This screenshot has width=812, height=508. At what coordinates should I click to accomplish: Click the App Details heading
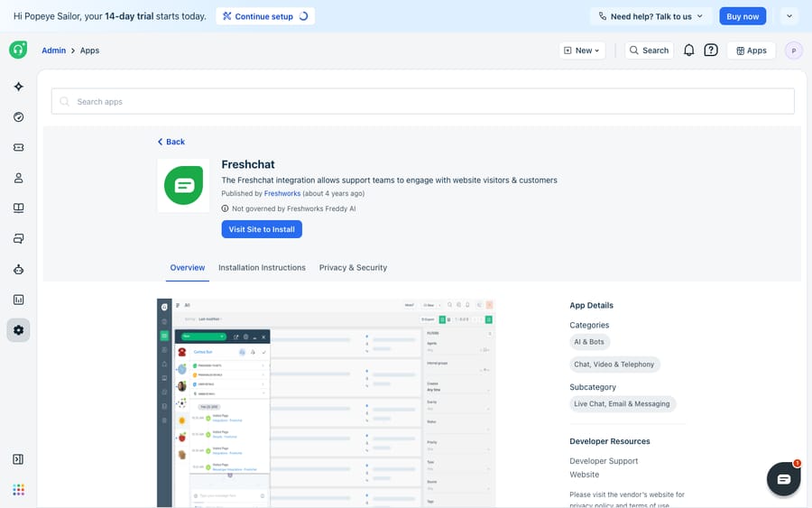click(591, 306)
